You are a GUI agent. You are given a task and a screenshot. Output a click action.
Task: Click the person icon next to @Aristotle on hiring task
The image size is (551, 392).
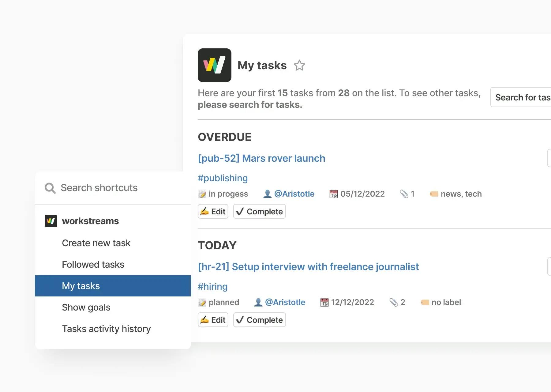pyautogui.click(x=258, y=303)
